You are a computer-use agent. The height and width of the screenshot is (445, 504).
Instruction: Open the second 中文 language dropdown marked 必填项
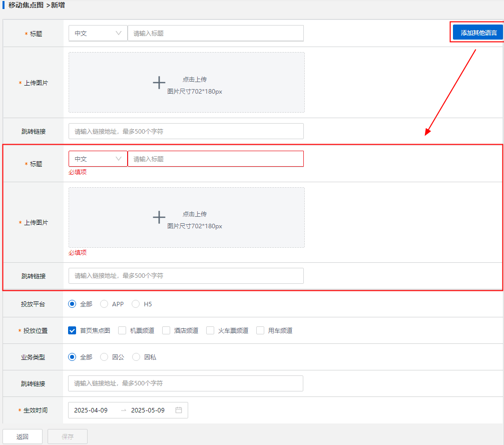pos(98,159)
